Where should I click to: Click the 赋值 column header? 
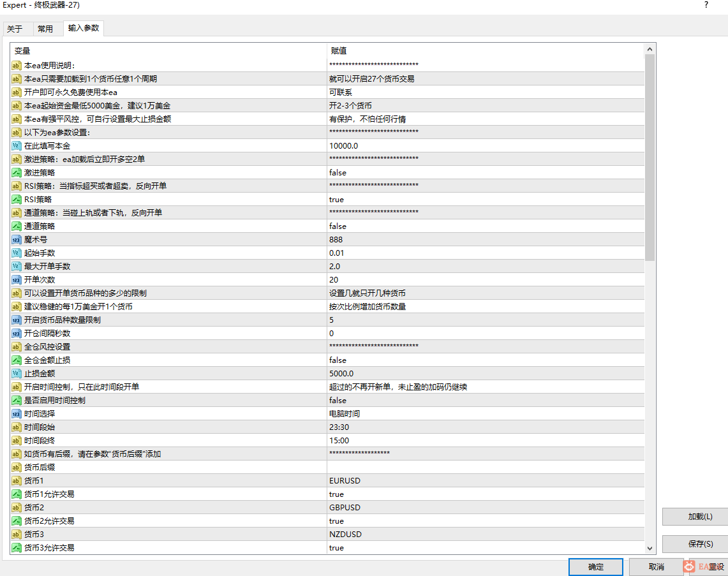tap(486, 50)
